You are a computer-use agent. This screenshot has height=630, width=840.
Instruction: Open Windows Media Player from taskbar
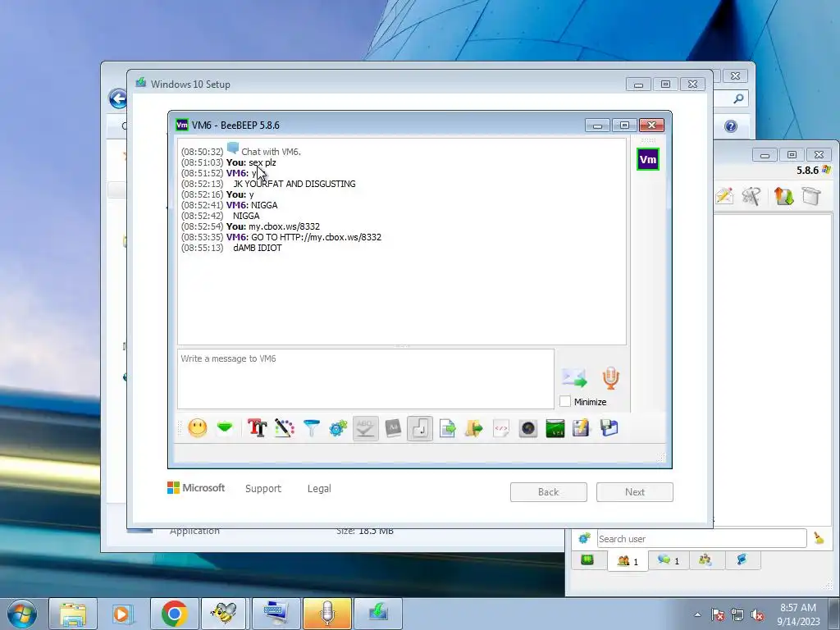click(x=123, y=614)
